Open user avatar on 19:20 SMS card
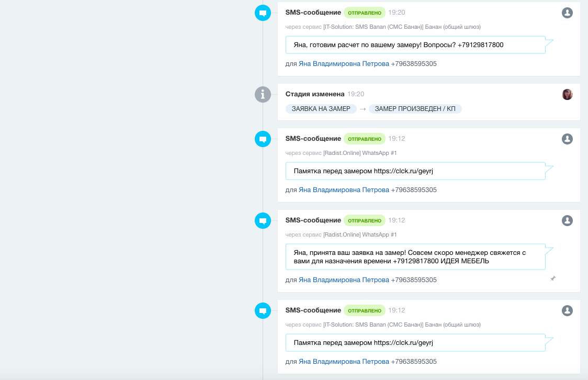588x380 pixels. pos(567,13)
